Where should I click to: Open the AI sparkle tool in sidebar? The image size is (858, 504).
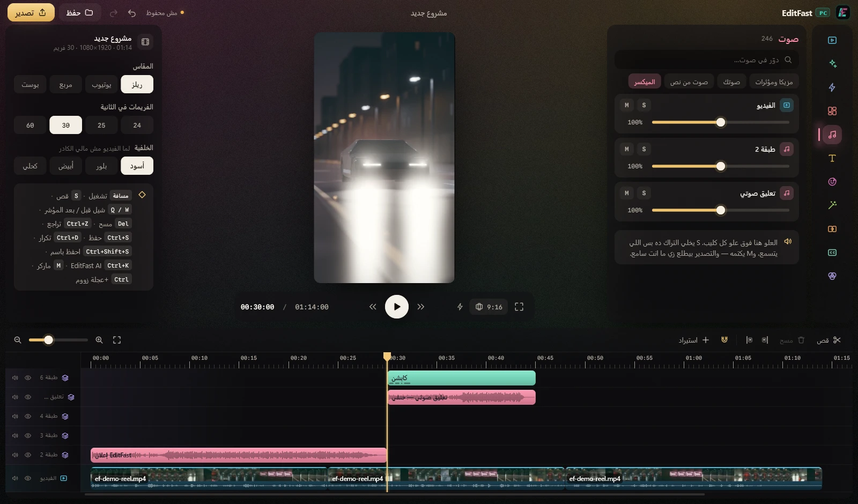coord(832,64)
